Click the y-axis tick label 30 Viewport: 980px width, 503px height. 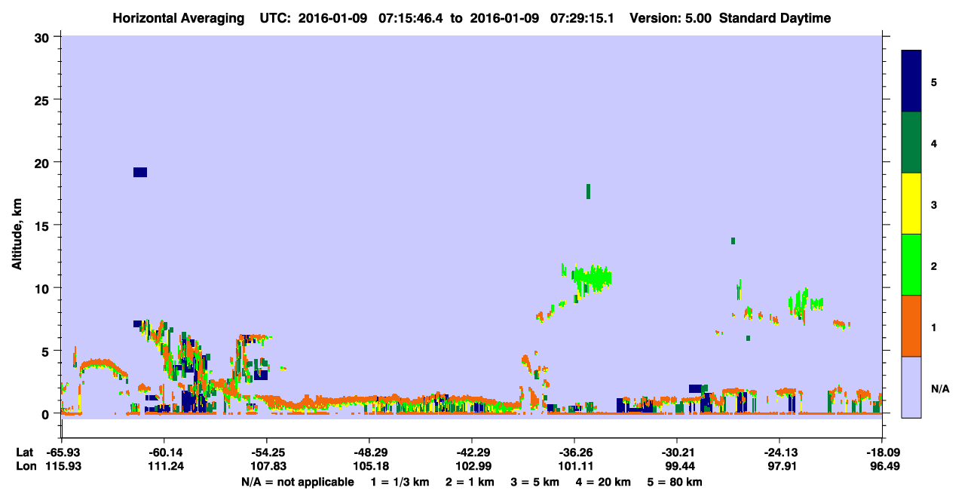coord(43,37)
